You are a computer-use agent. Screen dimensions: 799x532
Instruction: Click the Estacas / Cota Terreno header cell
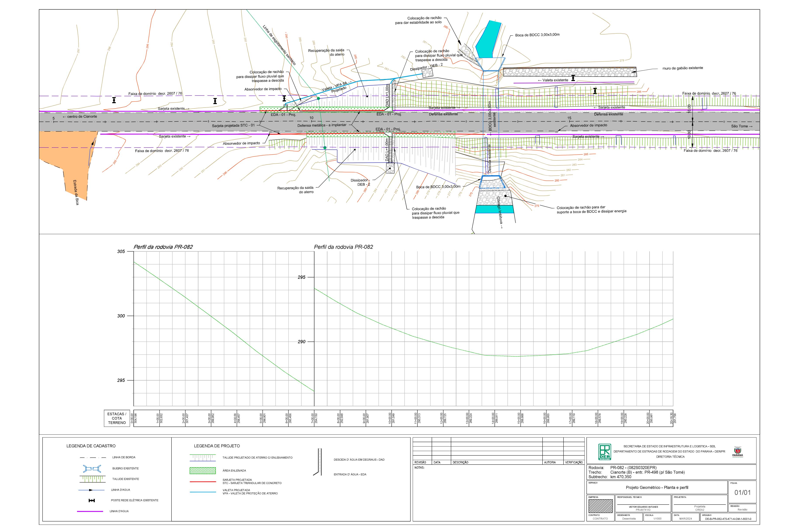tap(116, 418)
